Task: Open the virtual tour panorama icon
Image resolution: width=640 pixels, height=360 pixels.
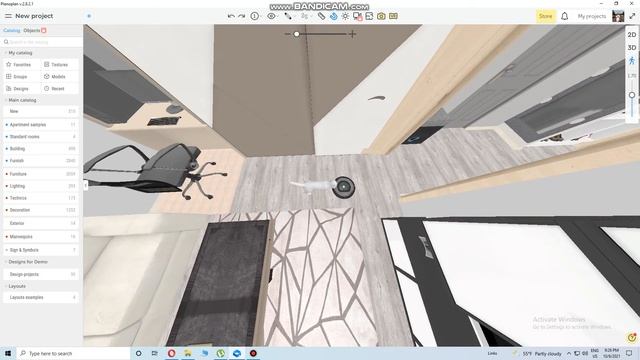Action: [x=393, y=16]
